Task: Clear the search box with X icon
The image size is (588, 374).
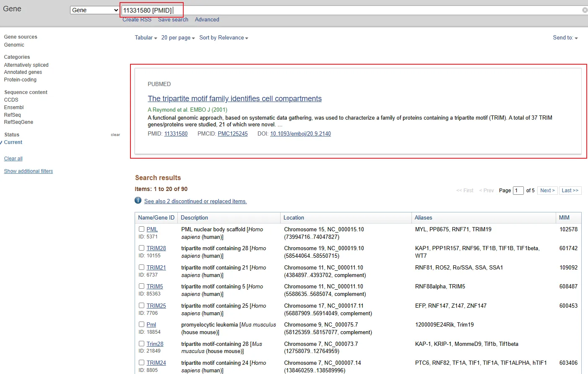Action: [585, 10]
